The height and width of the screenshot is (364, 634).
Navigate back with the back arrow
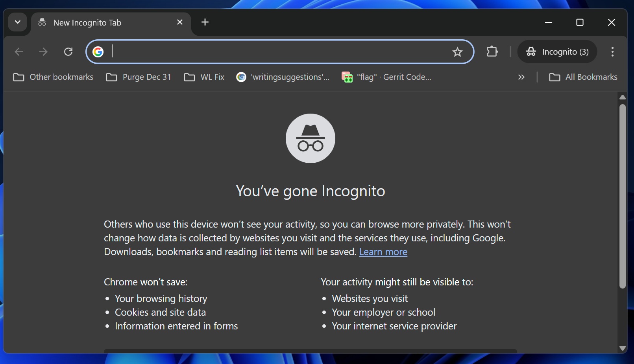click(x=18, y=51)
